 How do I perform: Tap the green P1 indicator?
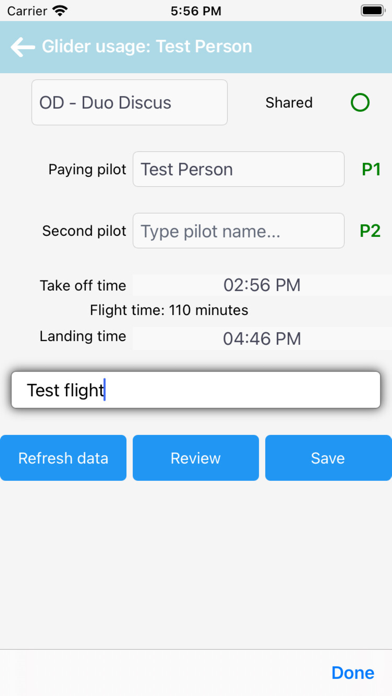pos(371,169)
